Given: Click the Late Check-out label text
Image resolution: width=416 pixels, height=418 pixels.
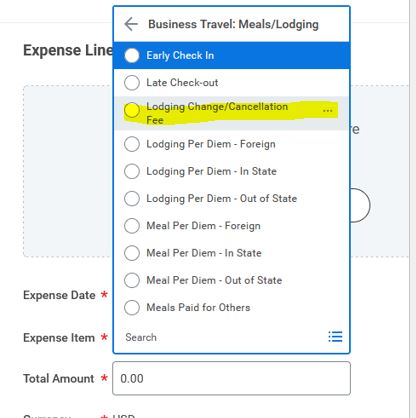Looking at the screenshot, I should click(182, 83).
